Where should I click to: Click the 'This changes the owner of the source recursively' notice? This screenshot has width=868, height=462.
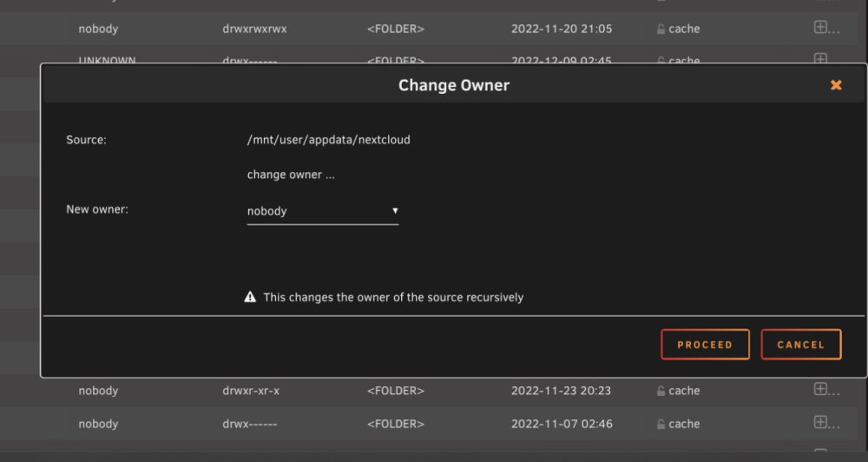tap(393, 297)
